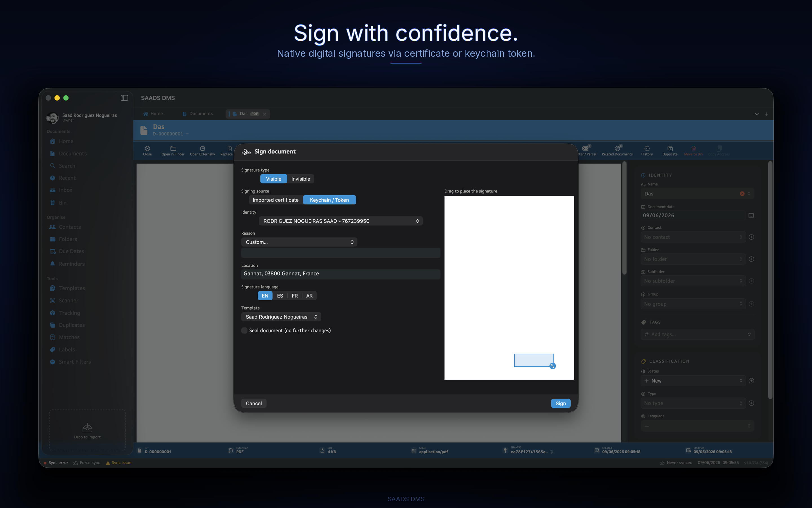Viewport: 812px width, 508px height.
Task: Open the document date calendar picker
Action: click(751, 215)
